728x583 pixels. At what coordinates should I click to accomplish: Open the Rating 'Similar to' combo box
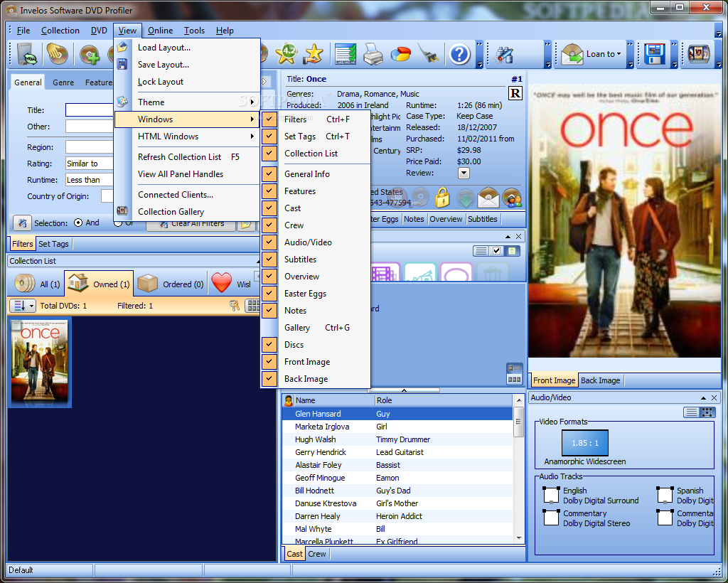89,164
